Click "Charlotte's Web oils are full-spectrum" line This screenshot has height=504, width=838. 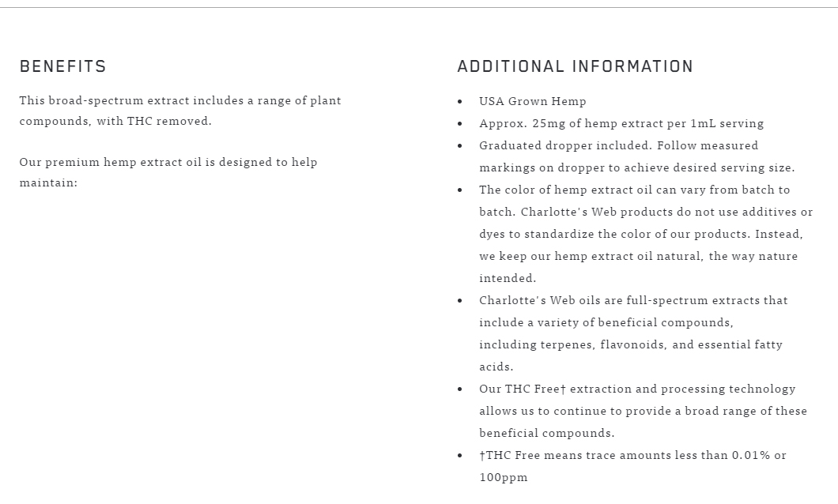(x=633, y=300)
